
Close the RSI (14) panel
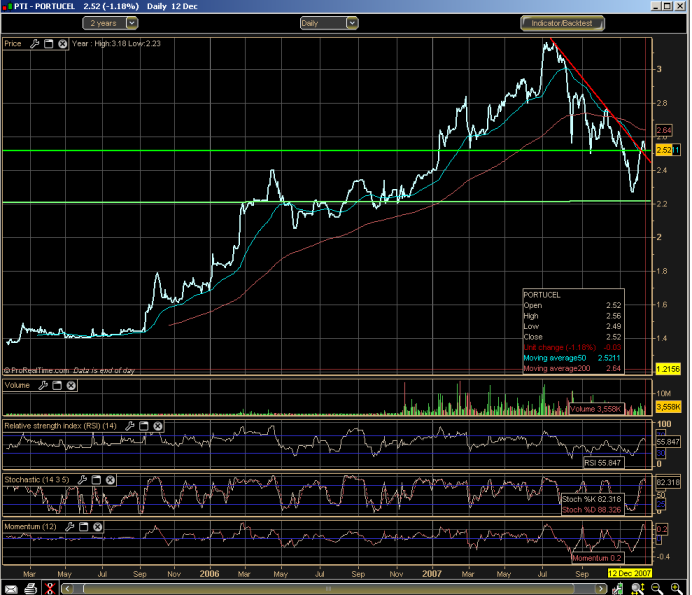(156, 426)
